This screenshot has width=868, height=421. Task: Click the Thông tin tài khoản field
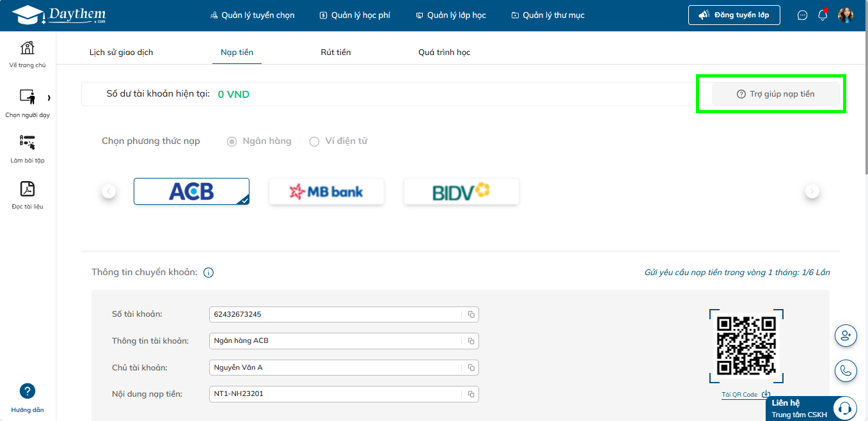click(344, 341)
